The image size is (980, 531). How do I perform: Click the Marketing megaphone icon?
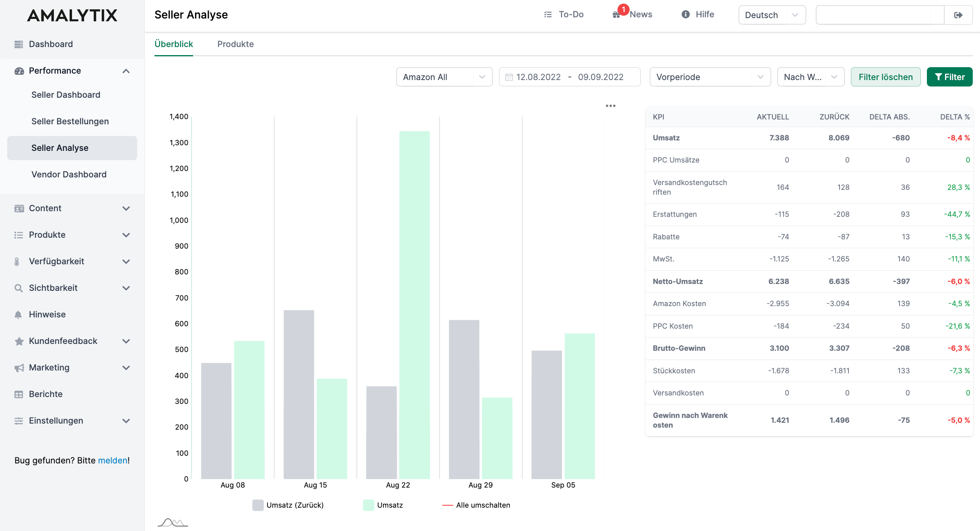tap(19, 368)
